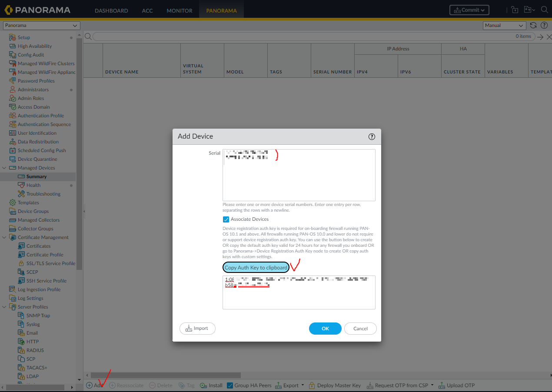Viewport: 552px width, 392px height.
Task: Open Admin Roles node
Action: pos(31,98)
